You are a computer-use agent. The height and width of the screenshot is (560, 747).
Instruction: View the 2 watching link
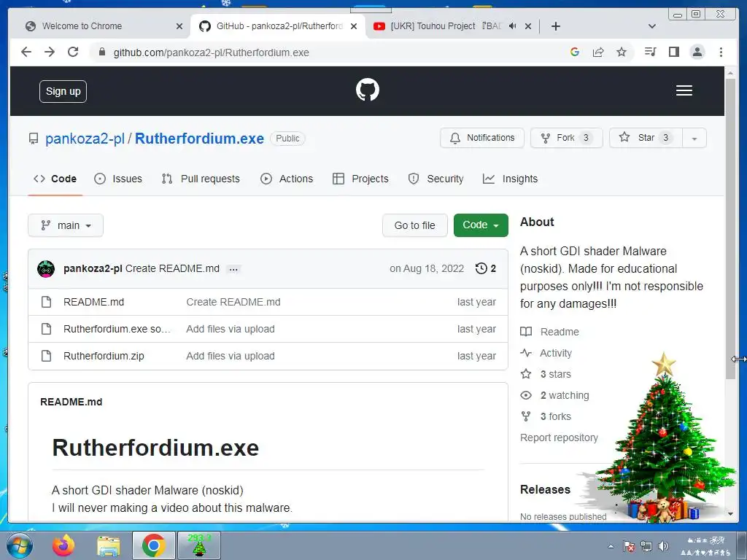pos(554,395)
